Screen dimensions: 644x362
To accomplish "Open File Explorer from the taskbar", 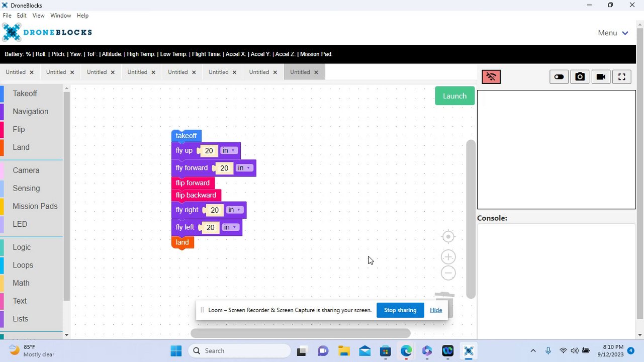I will (x=343, y=351).
